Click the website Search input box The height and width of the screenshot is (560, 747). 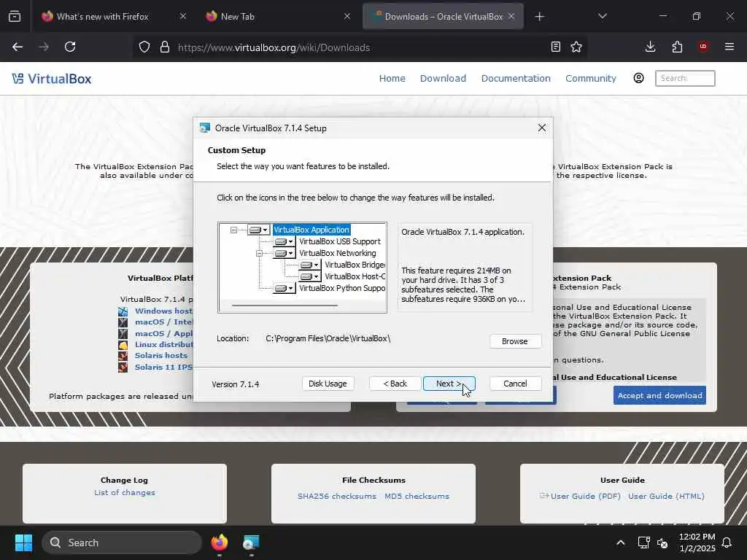pos(685,79)
